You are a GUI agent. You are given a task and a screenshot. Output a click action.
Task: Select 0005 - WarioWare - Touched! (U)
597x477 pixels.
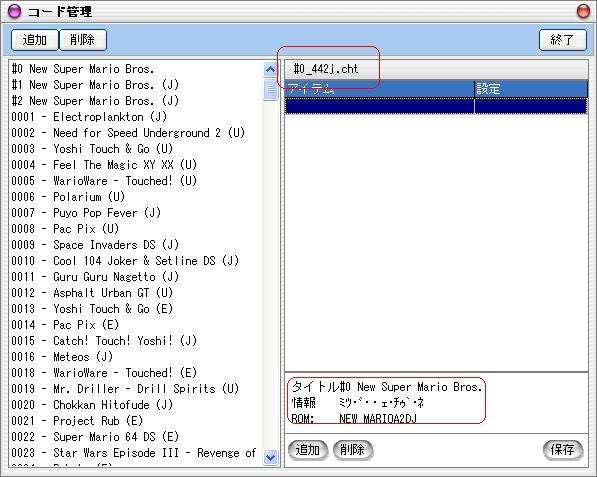(x=104, y=181)
